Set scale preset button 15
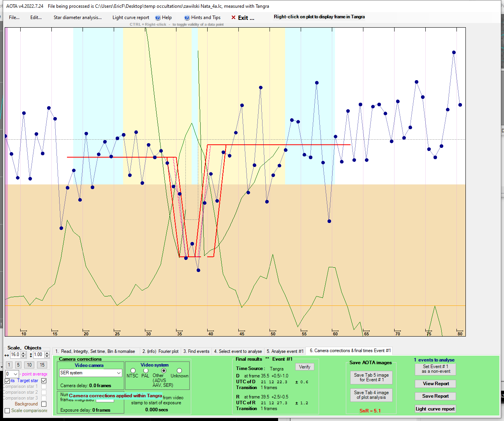Viewport: 504px width, 421px height. point(42,365)
